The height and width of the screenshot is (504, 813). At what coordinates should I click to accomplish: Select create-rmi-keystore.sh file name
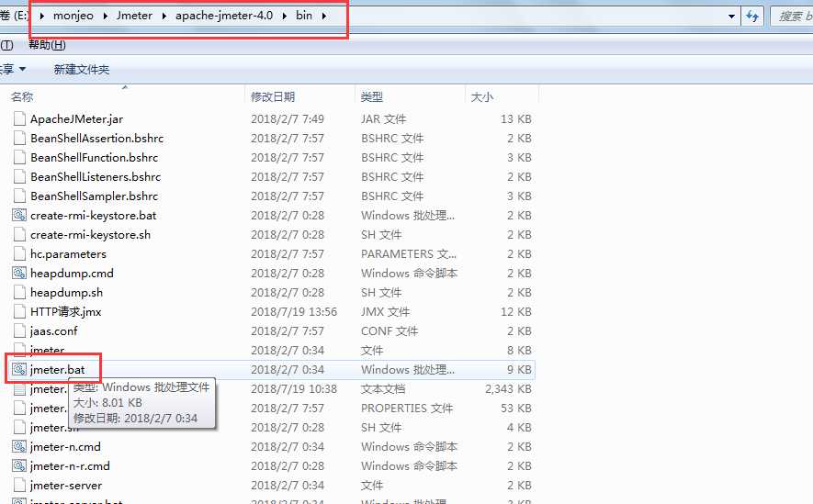91,235
